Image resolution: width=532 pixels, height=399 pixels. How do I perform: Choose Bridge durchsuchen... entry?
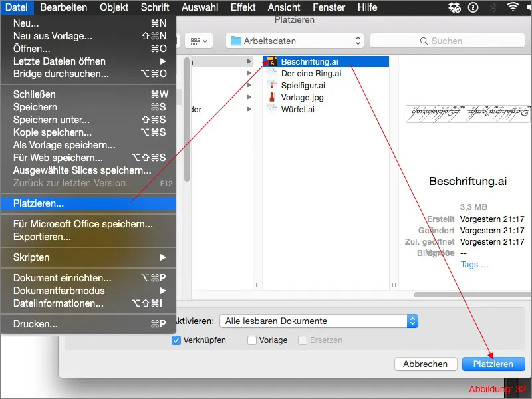88,74
